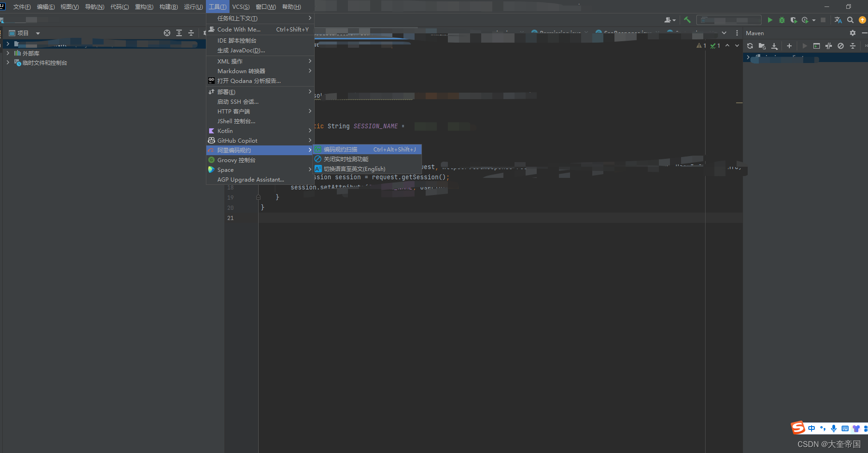Open Maven panel gear settings
Image resolution: width=868 pixels, height=453 pixels.
[853, 33]
